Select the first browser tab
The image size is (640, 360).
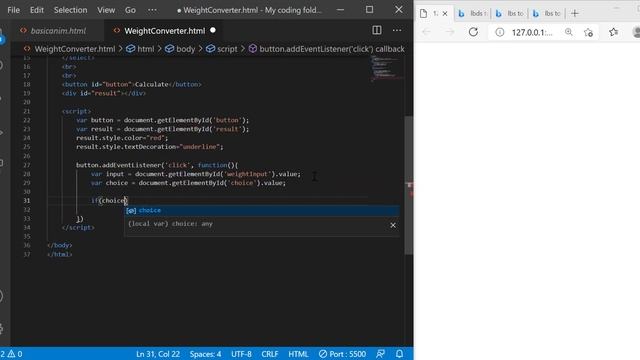[433, 13]
